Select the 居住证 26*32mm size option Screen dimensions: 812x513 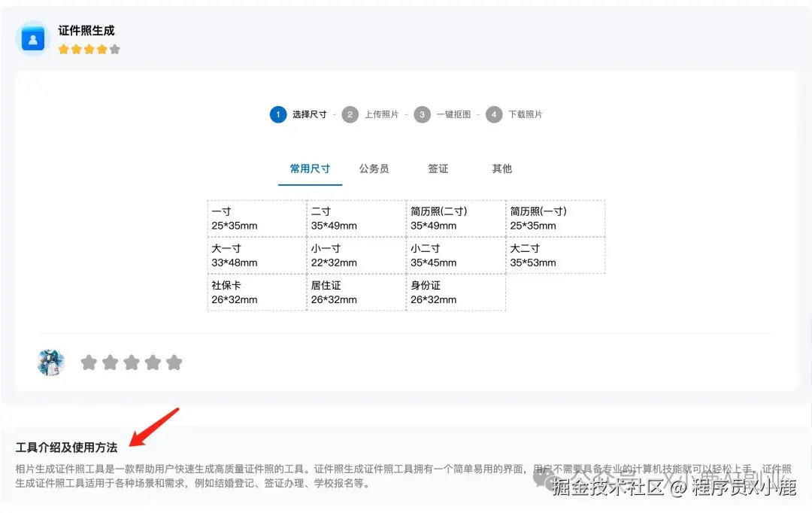point(356,292)
